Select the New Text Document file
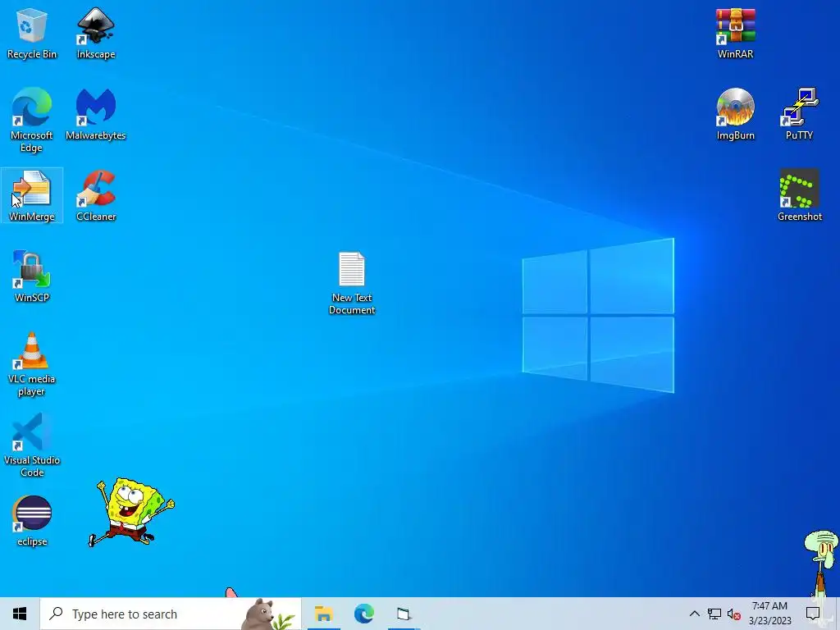 [352, 283]
